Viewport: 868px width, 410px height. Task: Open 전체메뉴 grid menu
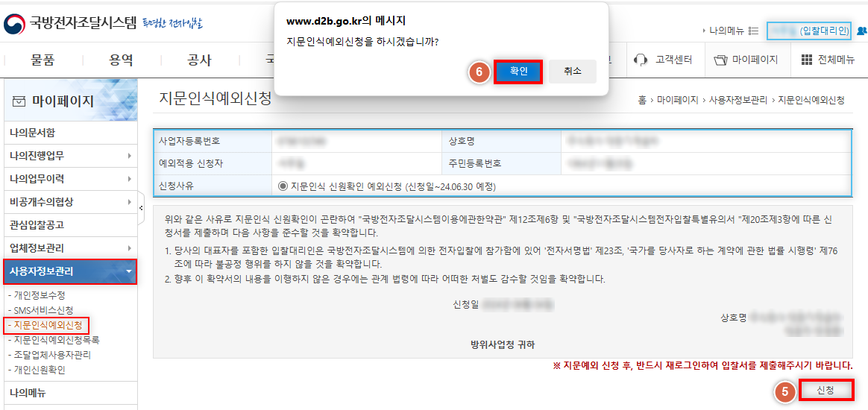828,60
